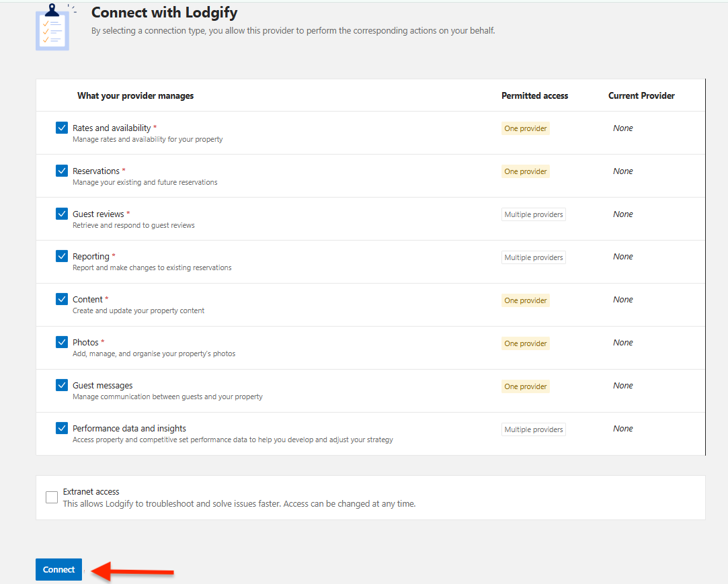Click the Connect with Lodgify heading
Screen dimensions: 728x584
click(x=164, y=13)
